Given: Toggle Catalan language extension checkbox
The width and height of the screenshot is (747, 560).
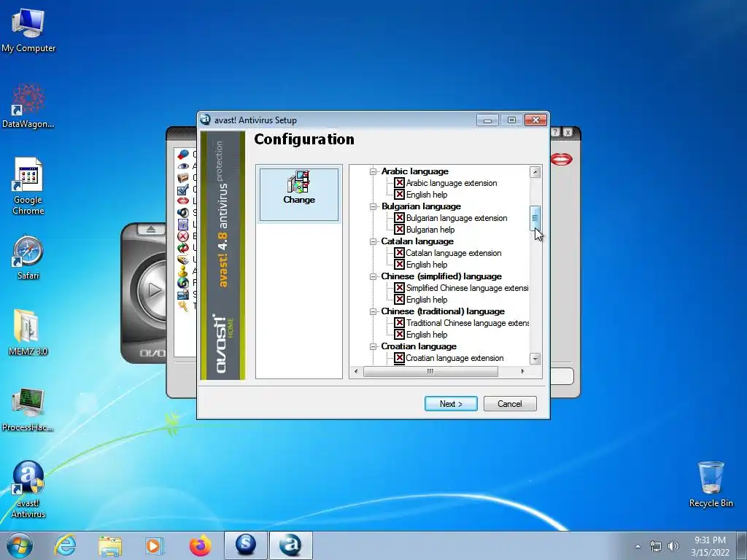Looking at the screenshot, I should (399, 253).
